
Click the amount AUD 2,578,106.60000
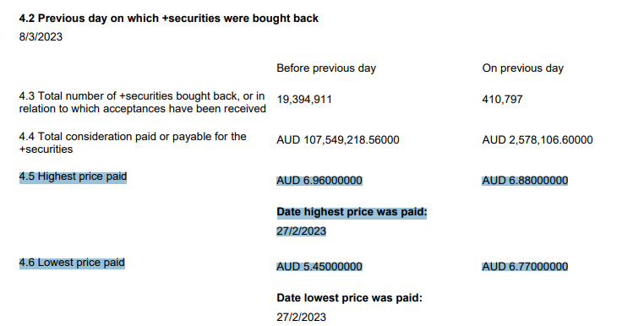point(538,140)
